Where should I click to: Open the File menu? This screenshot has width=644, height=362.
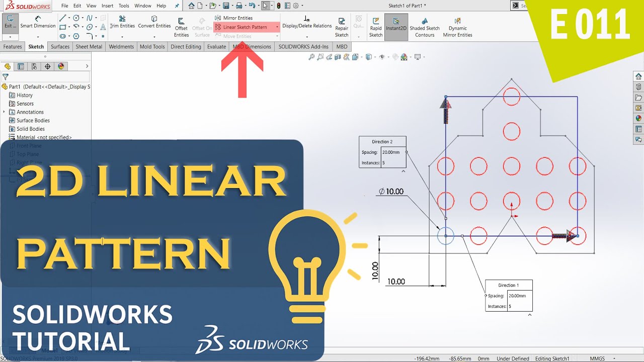click(64, 6)
